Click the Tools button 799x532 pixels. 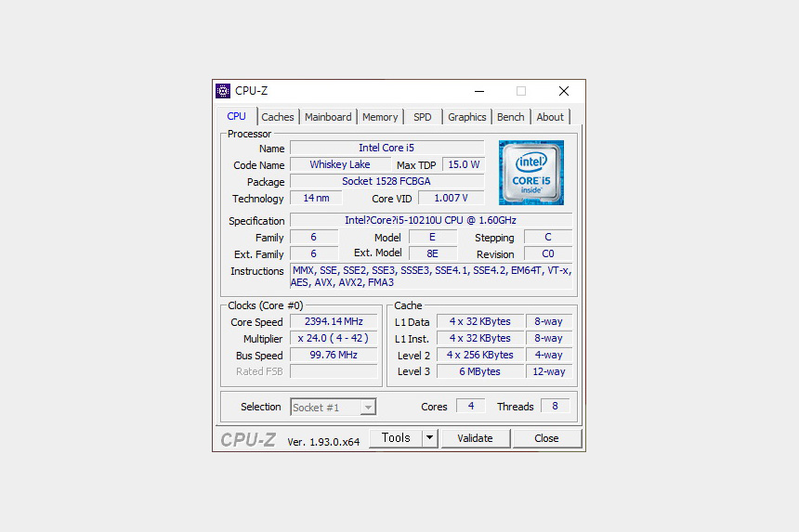pos(396,438)
